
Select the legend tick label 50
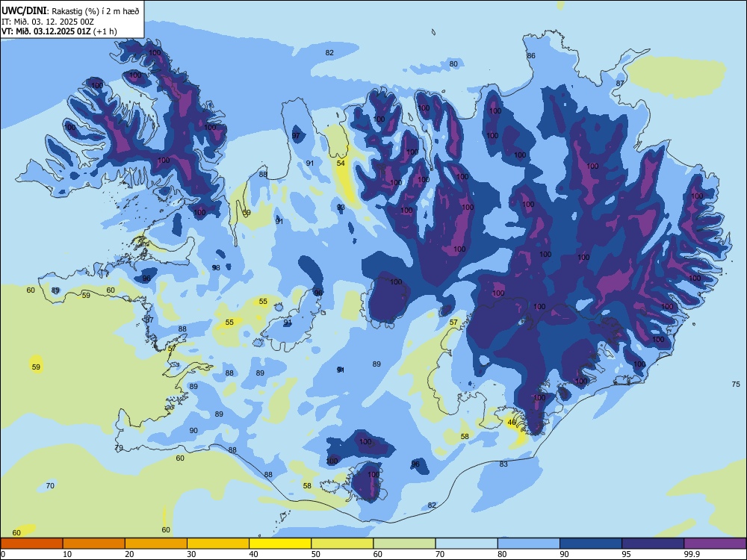(315, 554)
